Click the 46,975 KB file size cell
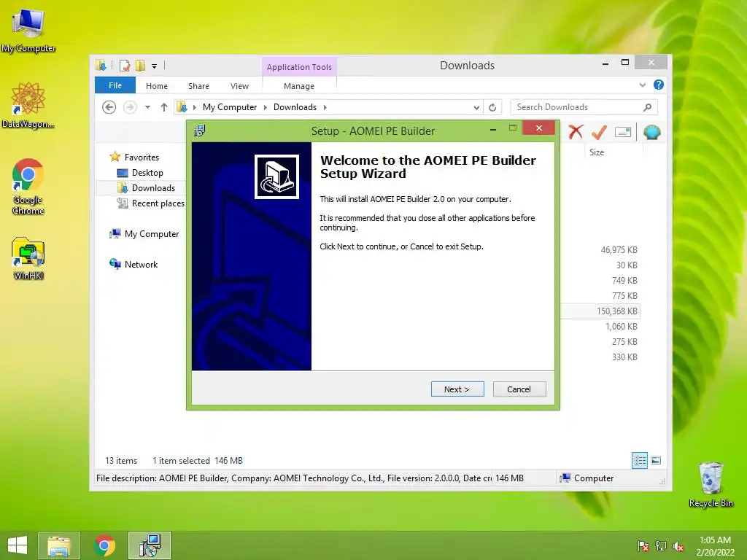The height and width of the screenshot is (560, 747). pyautogui.click(x=619, y=249)
